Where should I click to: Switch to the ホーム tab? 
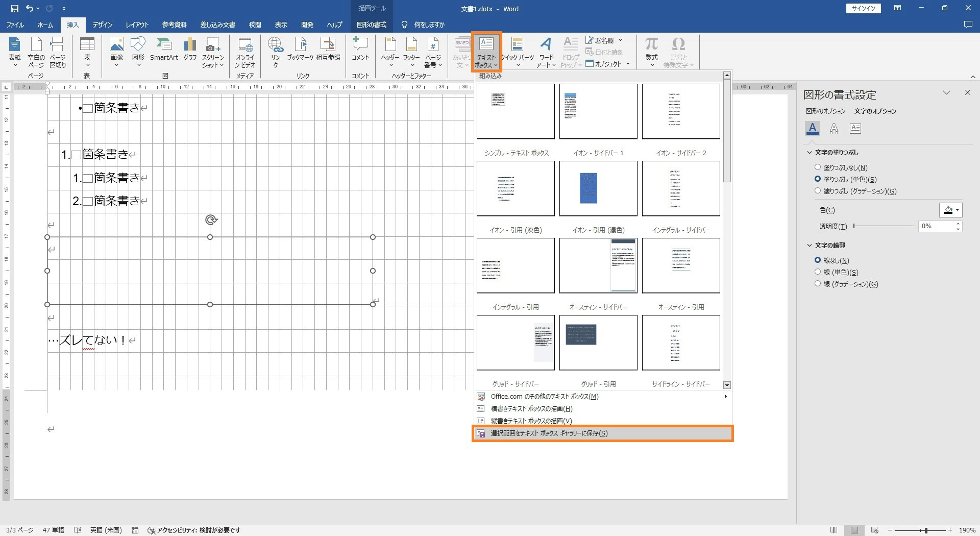[45, 25]
